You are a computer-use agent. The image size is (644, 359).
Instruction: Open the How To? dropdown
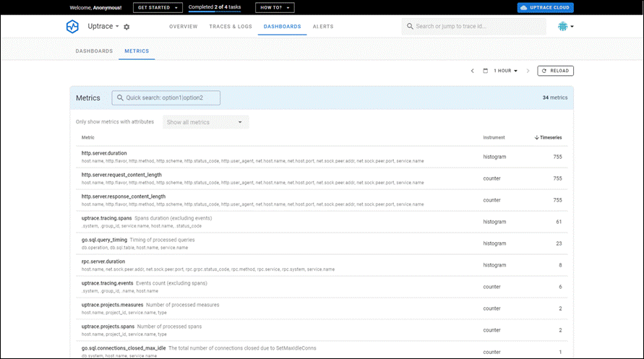[275, 7]
